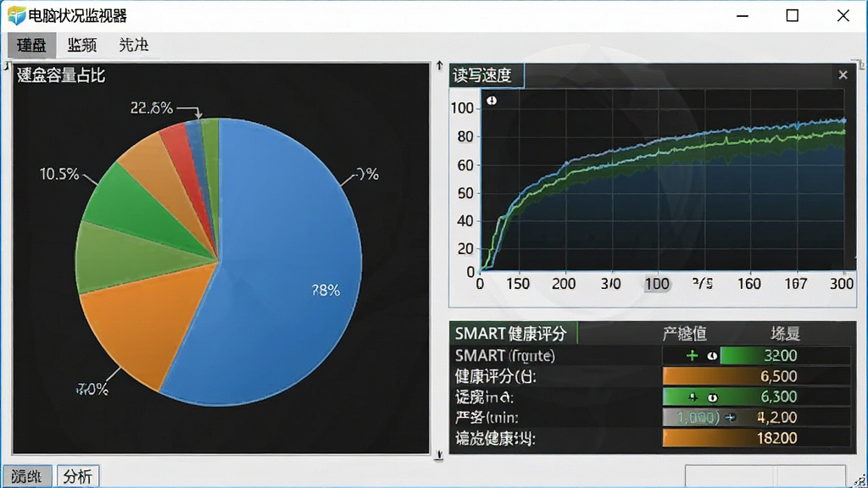This screenshot has width=868, height=488.
Task: Click the clock icon in the 3200 row
Action: tap(712, 356)
